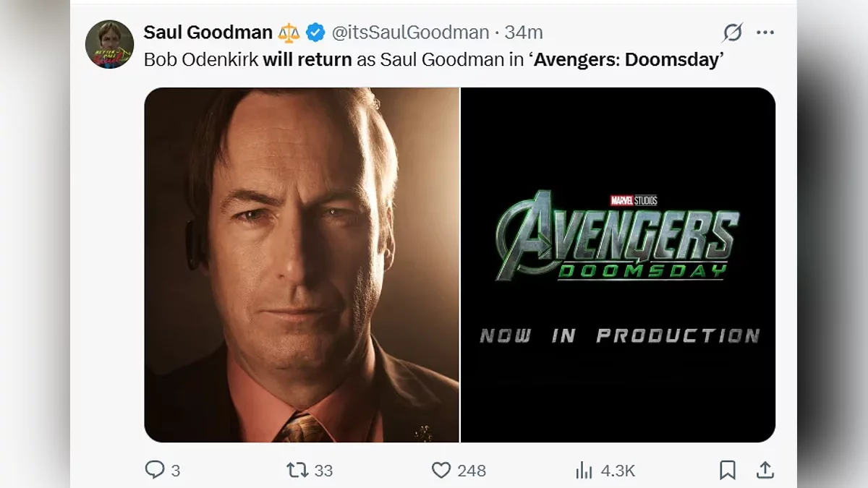Open view analytics via the bar chart icon
Screen dimensions: 868x488
584,471
